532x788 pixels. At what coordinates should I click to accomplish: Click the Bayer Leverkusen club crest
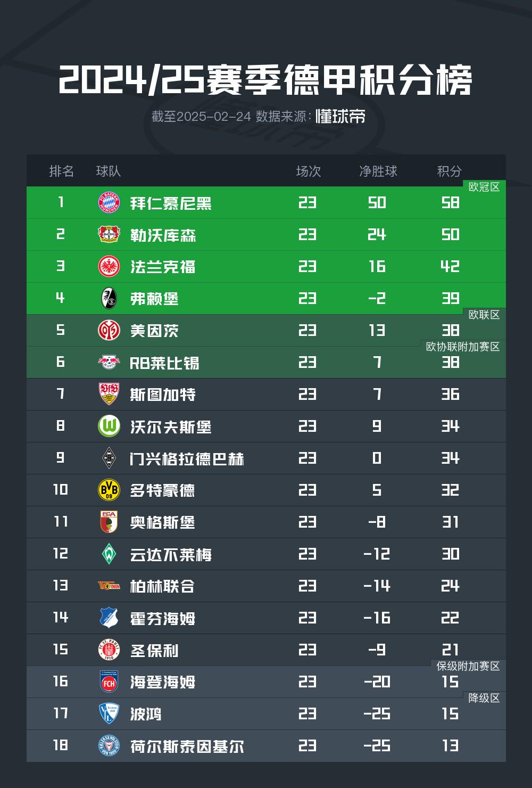109,235
